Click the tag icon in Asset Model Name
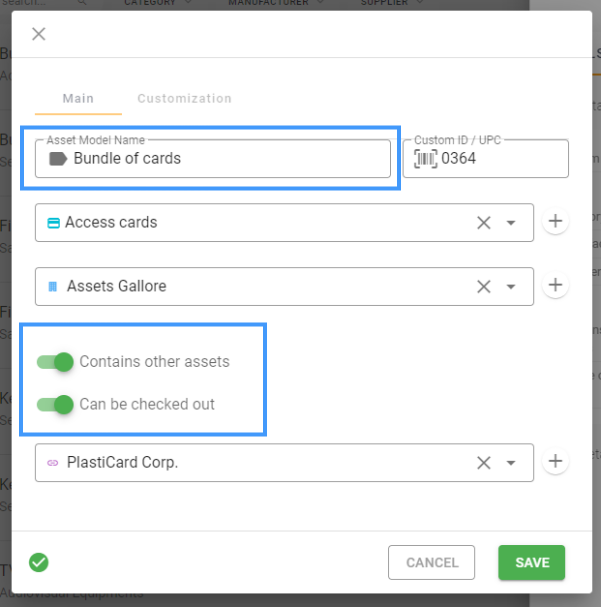Screen dimensions: 601x607 (58, 159)
